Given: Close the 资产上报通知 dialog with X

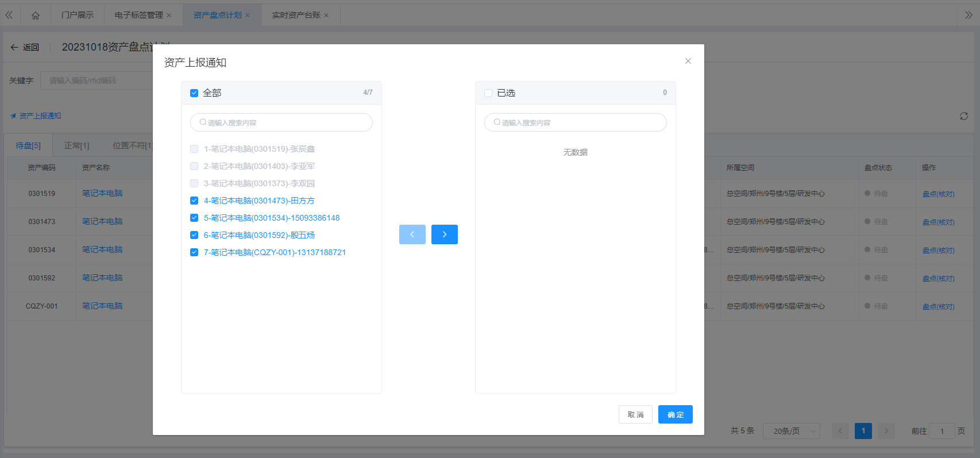Looking at the screenshot, I should pos(688,61).
